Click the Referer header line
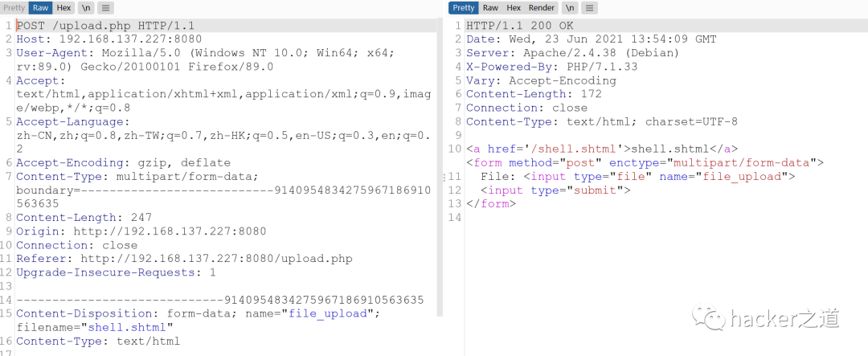 point(184,259)
